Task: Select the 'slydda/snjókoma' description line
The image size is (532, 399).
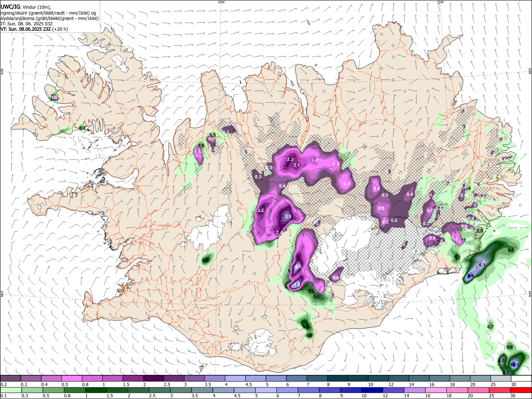Action: (49, 18)
